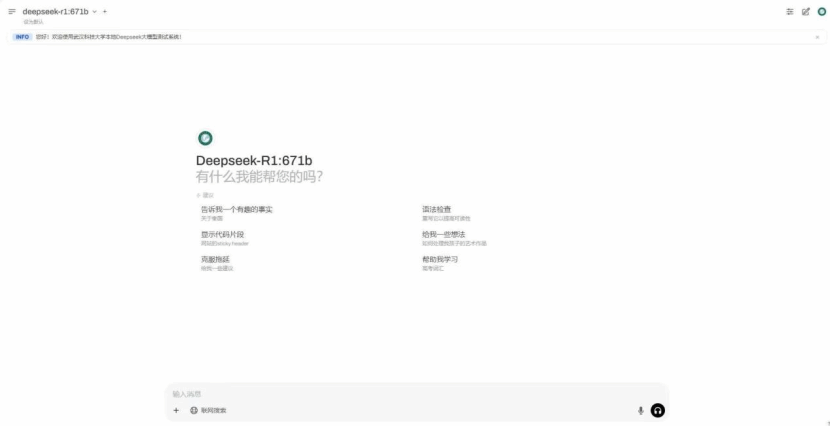Choose suggestion 告诉我一个有趣的事实
The height and width of the screenshot is (426, 830).
[x=237, y=213]
